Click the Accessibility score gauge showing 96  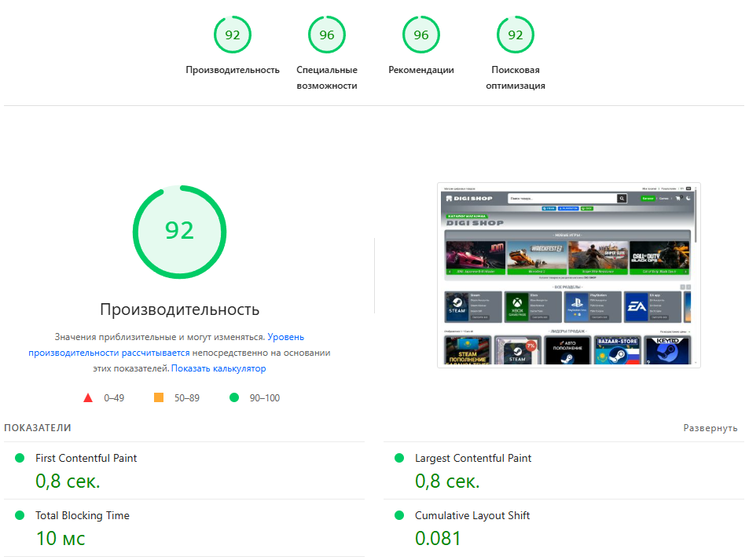pyautogui.click(x=327, y=35)
